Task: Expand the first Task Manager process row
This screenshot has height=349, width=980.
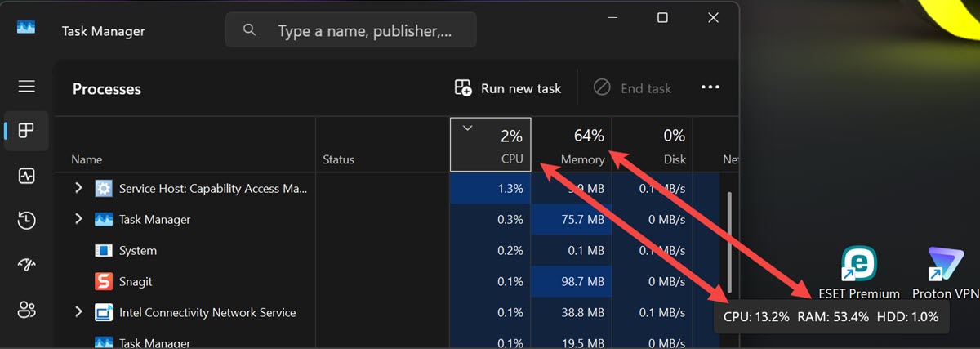Action: pyautogui.click(x=79, y=220)
